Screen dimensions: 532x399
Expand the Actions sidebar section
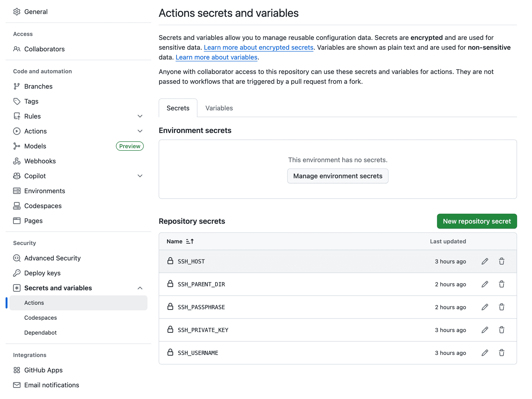[x=140, y=131]
